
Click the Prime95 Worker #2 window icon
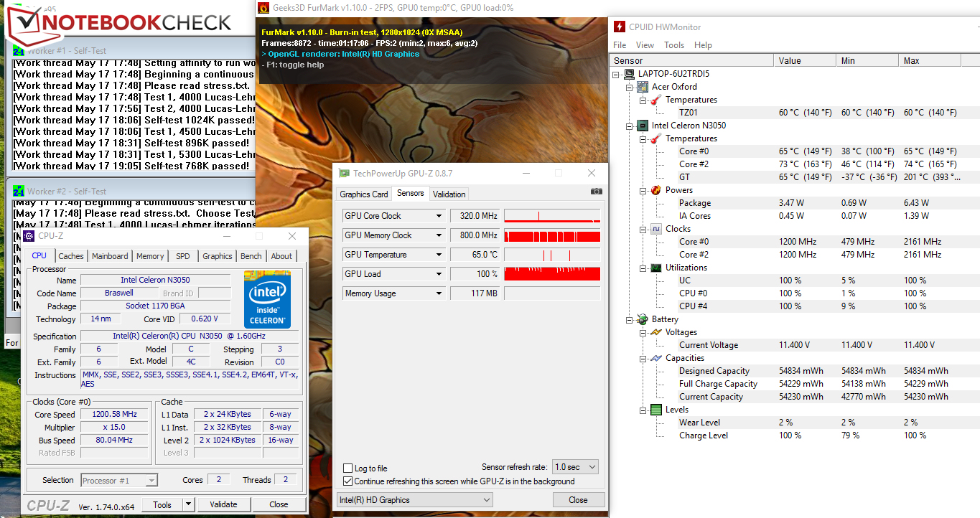tap(19, 192)
